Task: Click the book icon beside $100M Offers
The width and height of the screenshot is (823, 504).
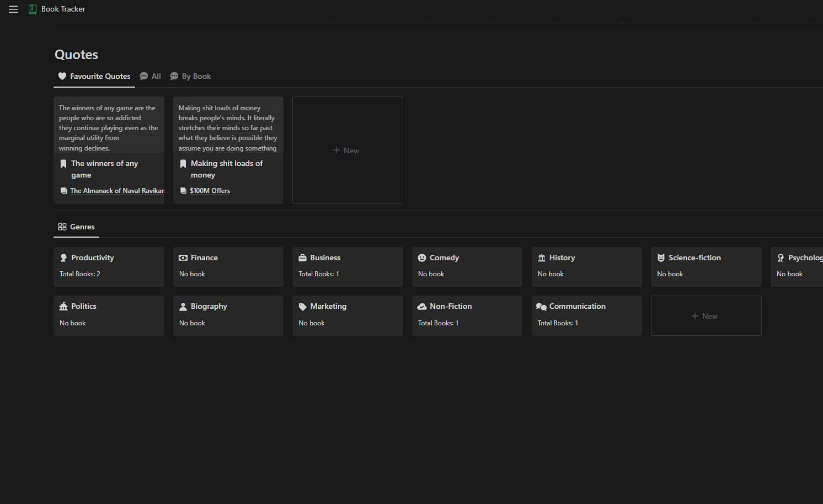Action: 184,191
